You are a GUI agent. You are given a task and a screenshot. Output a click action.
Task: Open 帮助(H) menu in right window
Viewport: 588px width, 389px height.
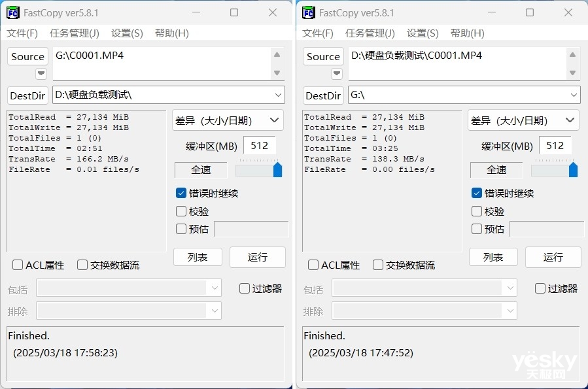click(x=467, y=33)
